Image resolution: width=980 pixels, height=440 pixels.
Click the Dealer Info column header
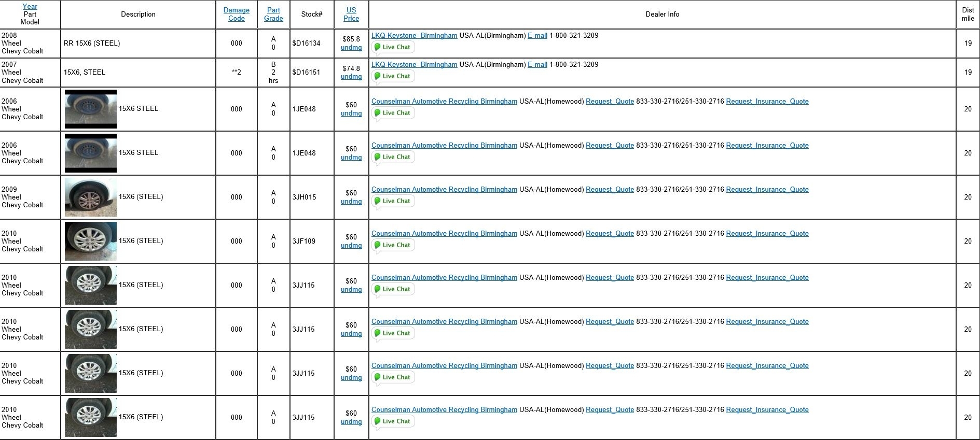662,15
